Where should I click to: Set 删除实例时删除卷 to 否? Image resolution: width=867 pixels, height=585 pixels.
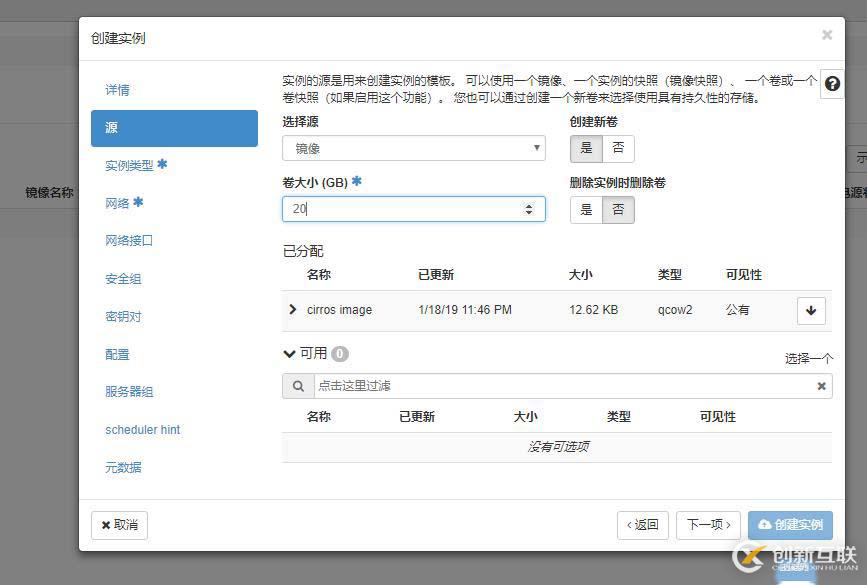tap(618, 209)
